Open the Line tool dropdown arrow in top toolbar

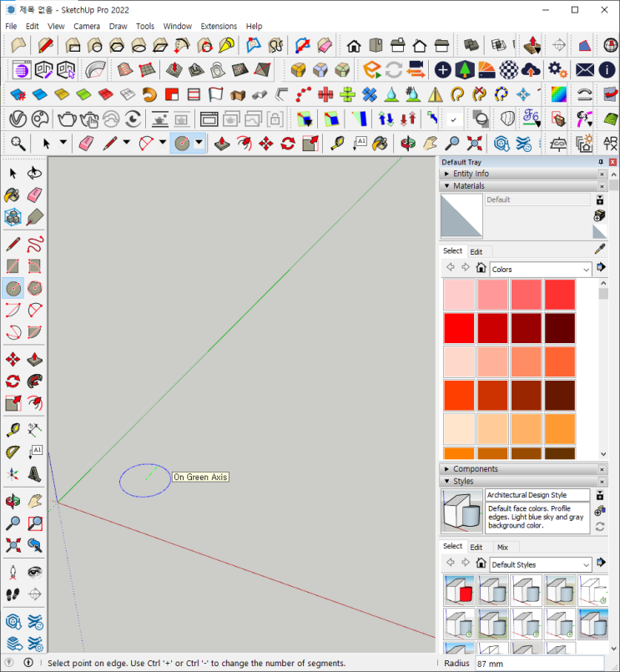point(126,142)
